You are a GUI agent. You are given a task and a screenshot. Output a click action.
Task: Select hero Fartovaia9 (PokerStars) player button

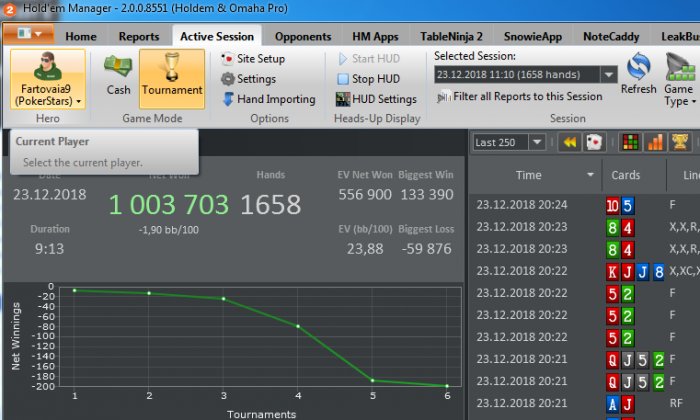(48, 79)
